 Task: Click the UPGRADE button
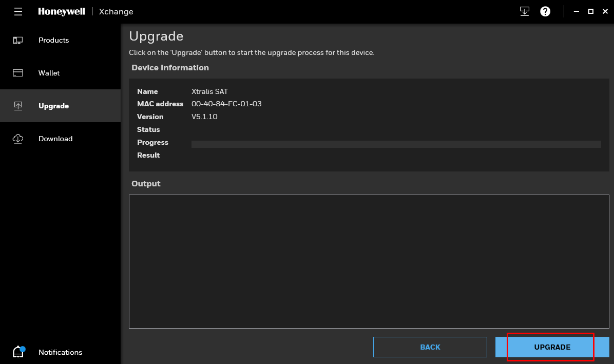point(552,347)
